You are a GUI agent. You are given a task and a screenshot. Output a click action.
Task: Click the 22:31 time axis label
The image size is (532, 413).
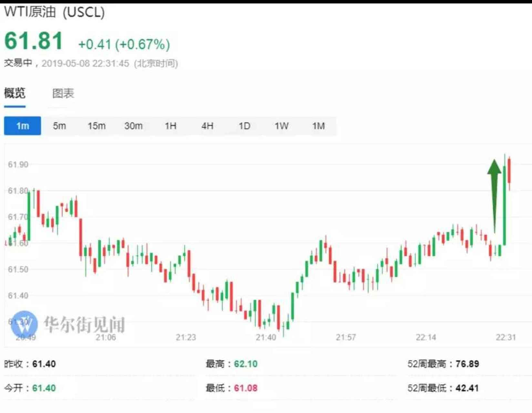506,337
